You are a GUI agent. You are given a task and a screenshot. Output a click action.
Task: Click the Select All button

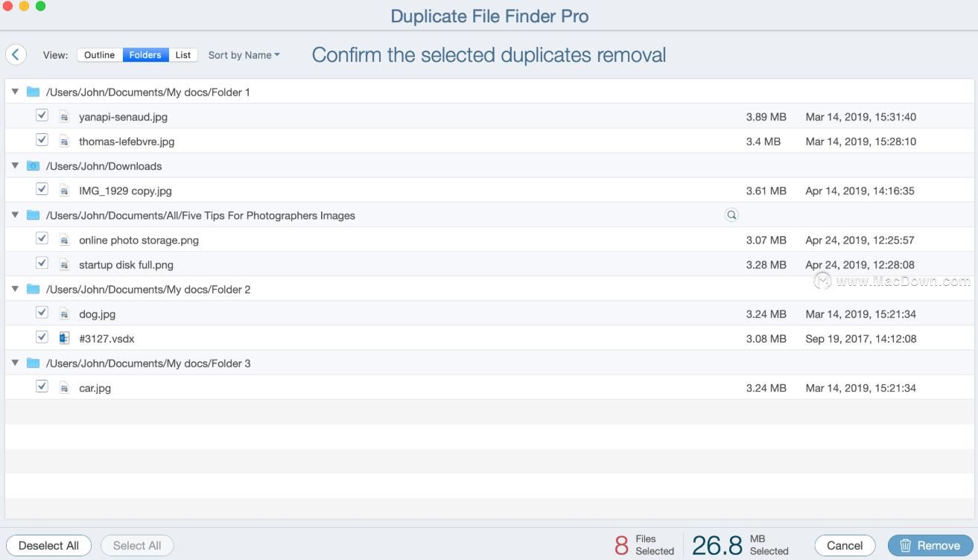point(137,546)
